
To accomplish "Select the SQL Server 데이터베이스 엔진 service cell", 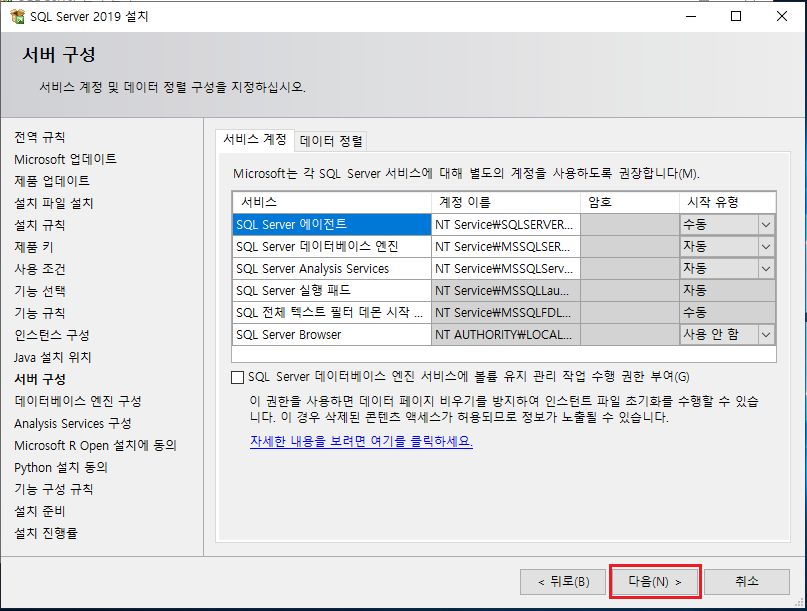I will tap(331, 247).
